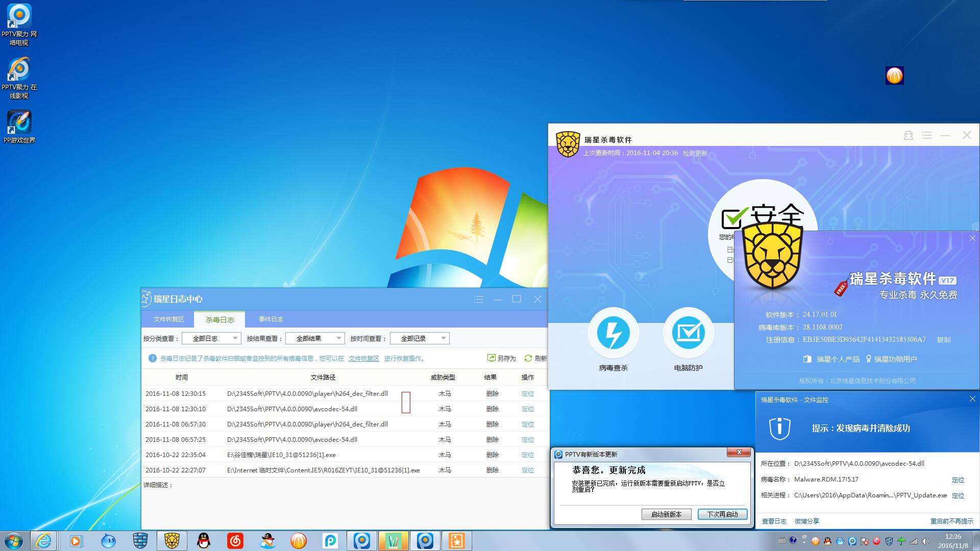980x551 pixels.
Task: Click the 刷新 refresh icon in log center
Action: pyautogui.click(x=528, y=358)
